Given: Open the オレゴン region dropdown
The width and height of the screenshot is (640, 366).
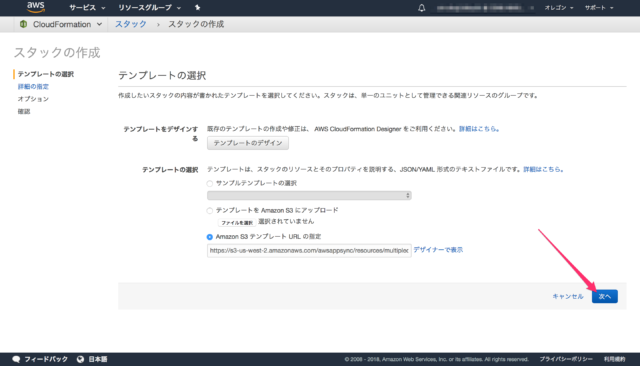Looking at the screenshot, I should click(559, 8).
